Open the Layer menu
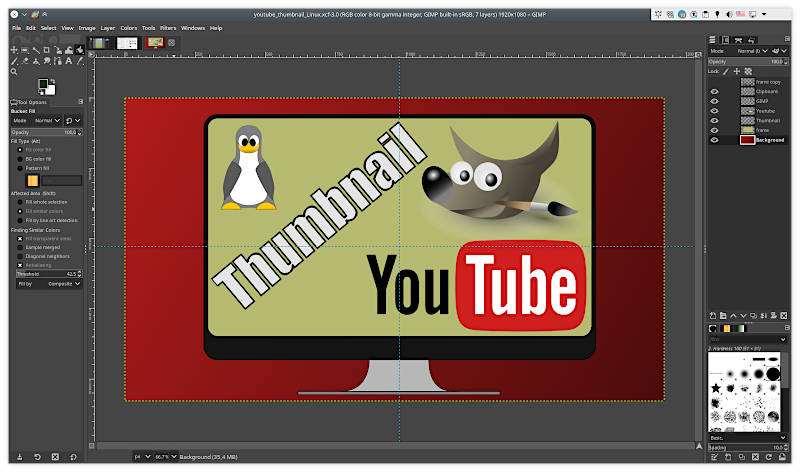 108,28
